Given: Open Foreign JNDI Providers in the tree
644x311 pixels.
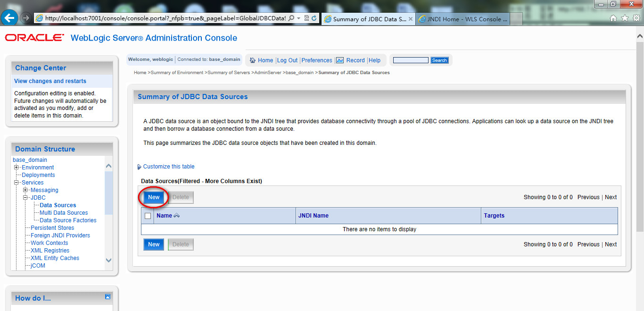Looking at the screenshot, I should coord(60,235).
